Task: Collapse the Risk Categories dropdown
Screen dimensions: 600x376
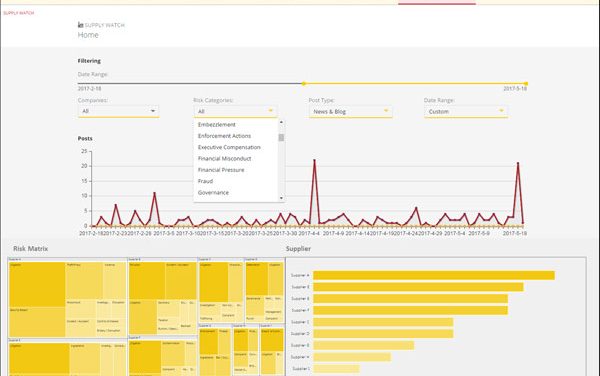Action: click(x=235, y=111)
